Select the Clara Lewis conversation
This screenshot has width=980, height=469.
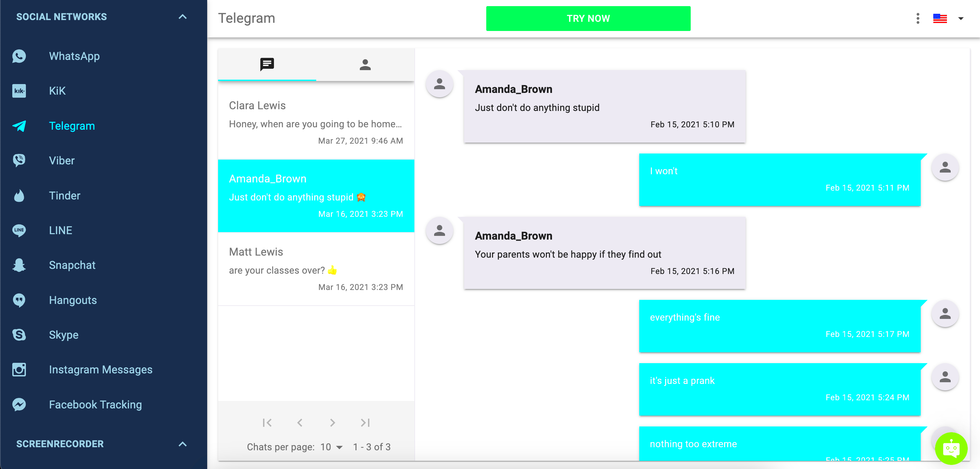[316, 123]
